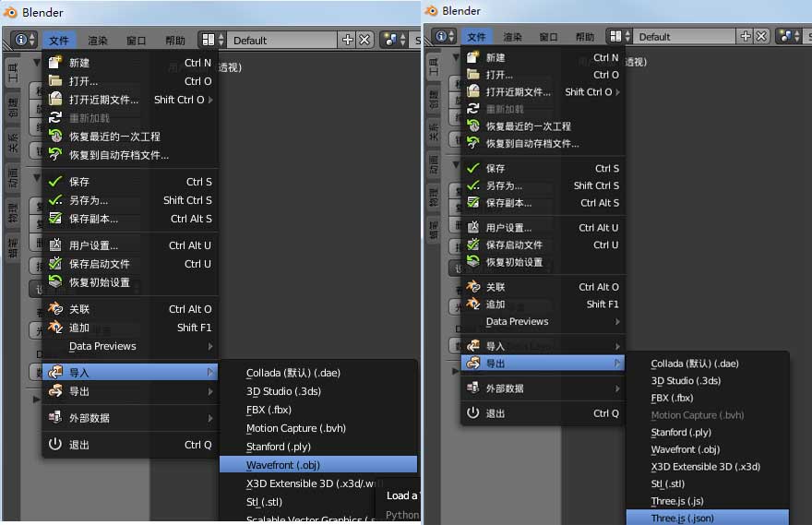Open 渲染 menu in left window header

(98, 41)
